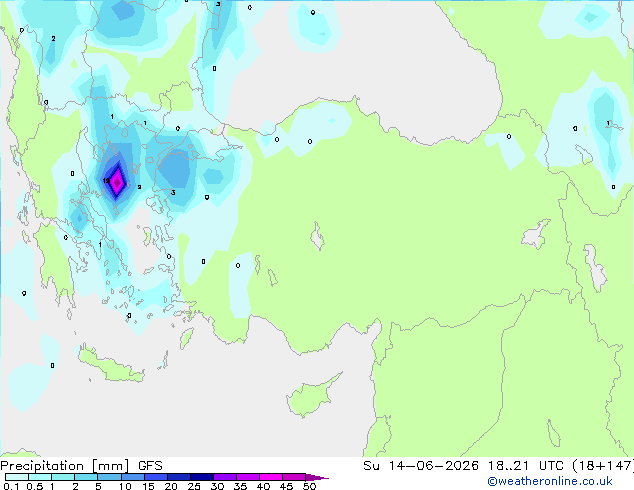
Task: Click the above-50 mm legend arrow tip
Action: pos(317,477)
